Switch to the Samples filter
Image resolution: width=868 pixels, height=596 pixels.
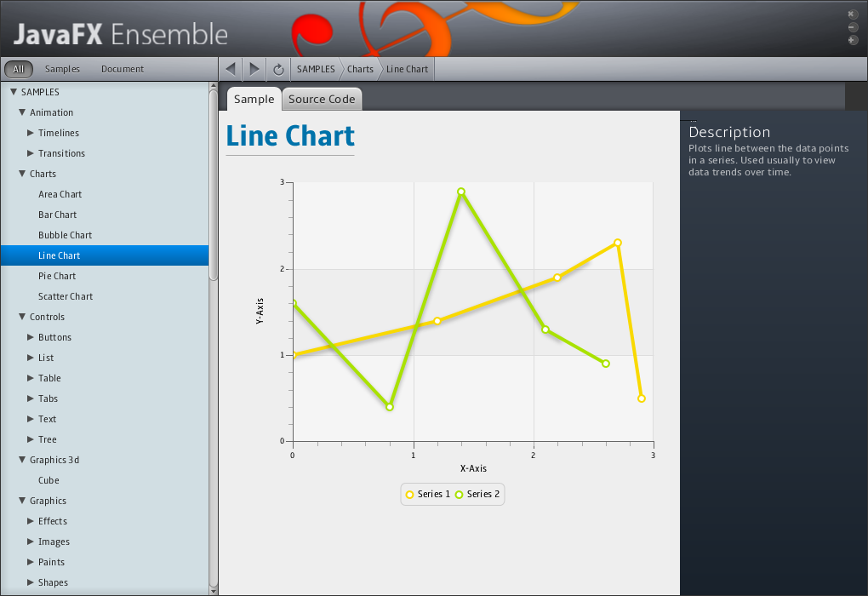62,69
